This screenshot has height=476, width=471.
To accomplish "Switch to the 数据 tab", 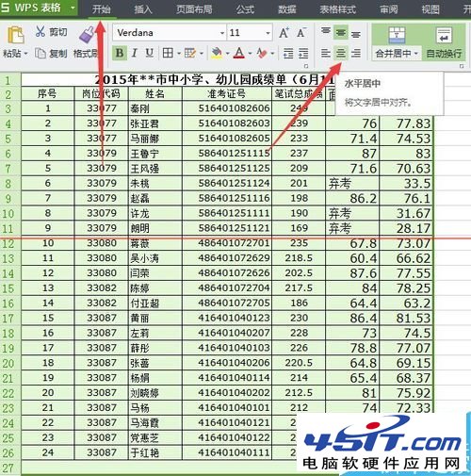I will 286,9.
